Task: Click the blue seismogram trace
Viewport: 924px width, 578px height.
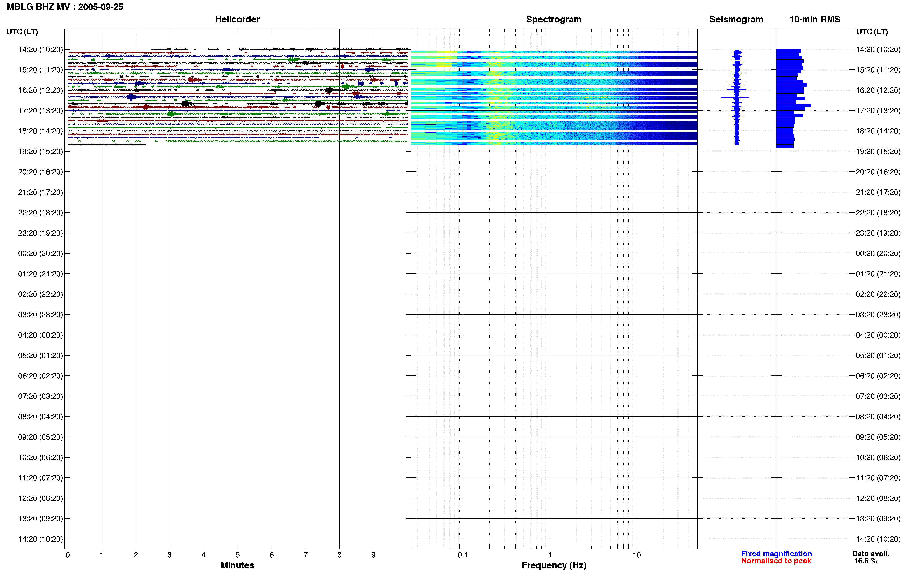Action: point(737,97)
